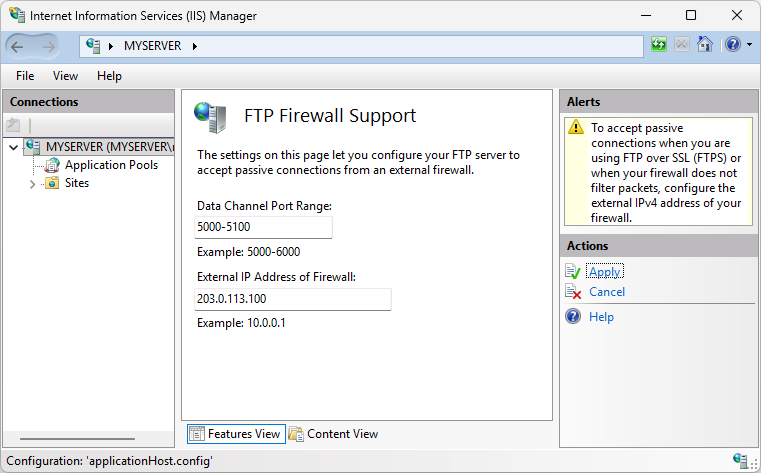The width and height of the screenshot is (761, 473).
Task: Click the Home toolbar icon
Action: pos(705,45)
